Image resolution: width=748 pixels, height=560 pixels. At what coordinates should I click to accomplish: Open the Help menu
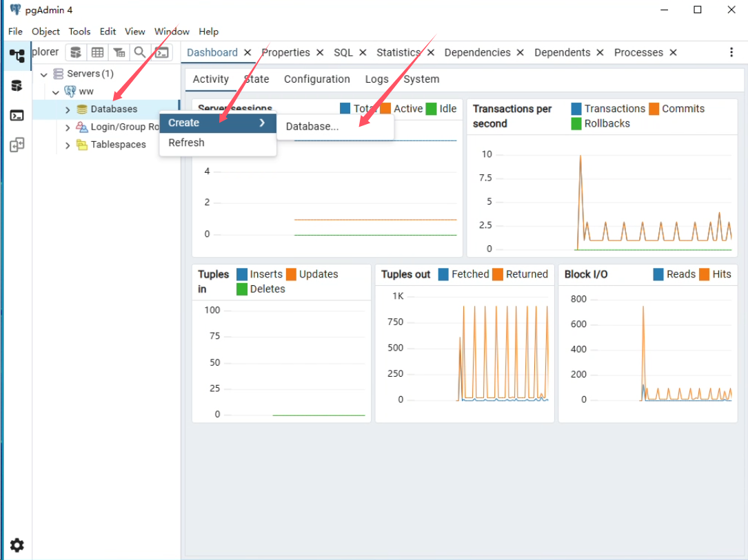[208, 32]
